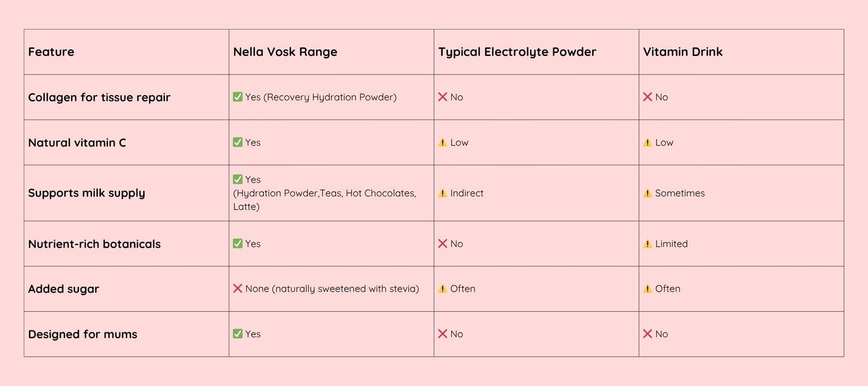
Task: Click red X in Vitamin Drink Collagen row
Action: (x=647, y=97)
